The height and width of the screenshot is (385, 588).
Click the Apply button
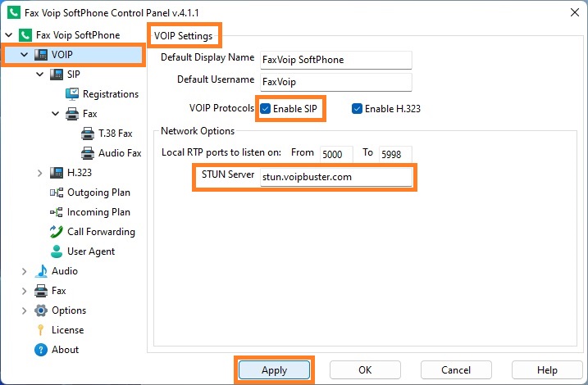pos(275,370)
